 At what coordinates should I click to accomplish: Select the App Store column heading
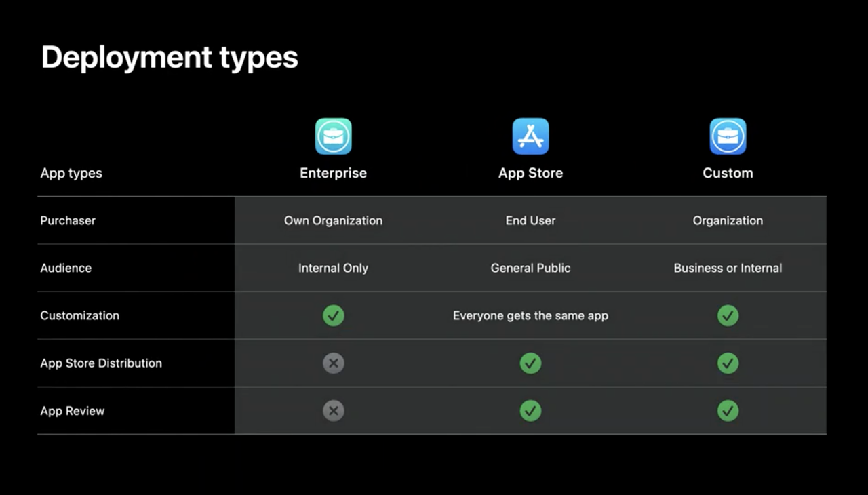tap(530, 173)
